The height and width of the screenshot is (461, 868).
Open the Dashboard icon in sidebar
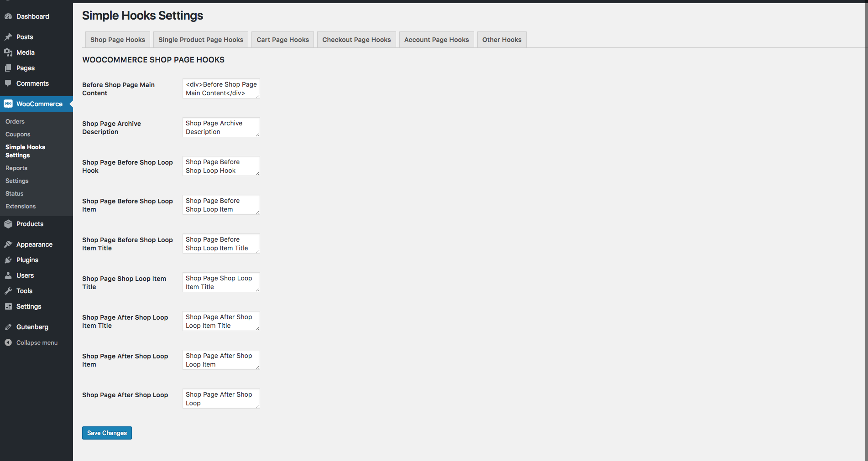point(8,16)
